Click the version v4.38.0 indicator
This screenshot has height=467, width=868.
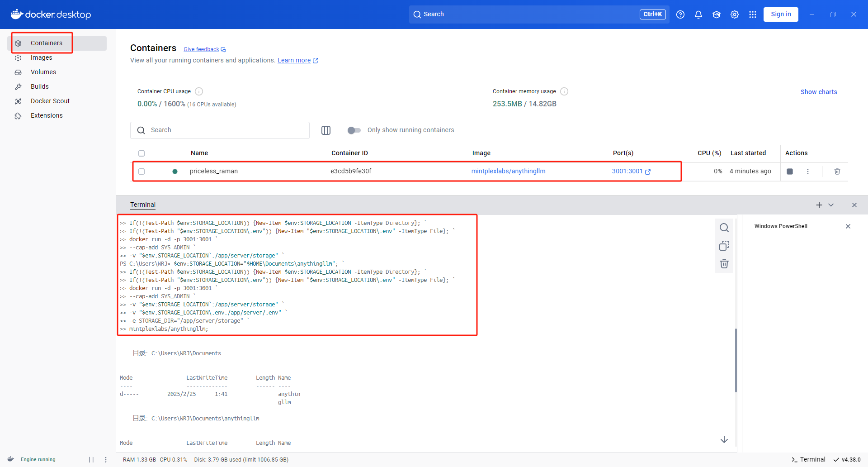point(847,459)
